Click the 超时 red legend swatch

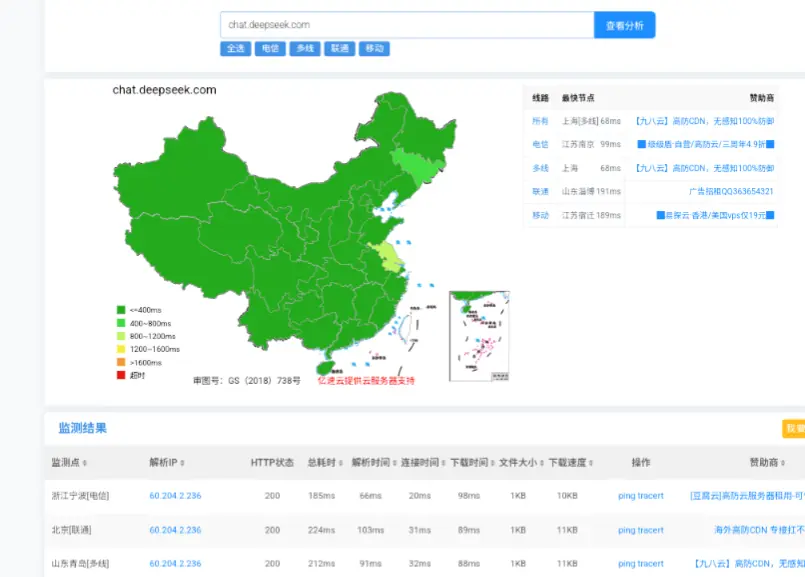121,375
